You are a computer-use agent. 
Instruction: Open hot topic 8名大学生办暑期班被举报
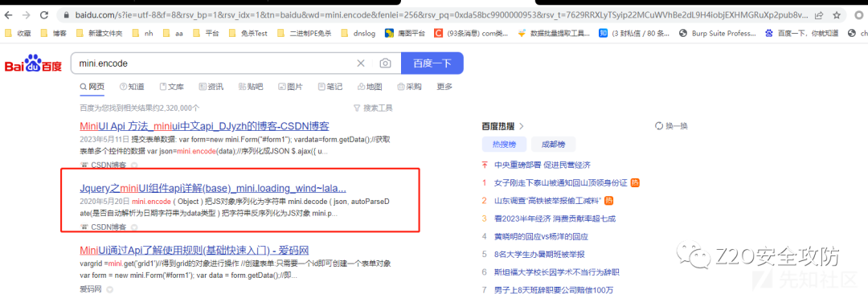point(540,254)
